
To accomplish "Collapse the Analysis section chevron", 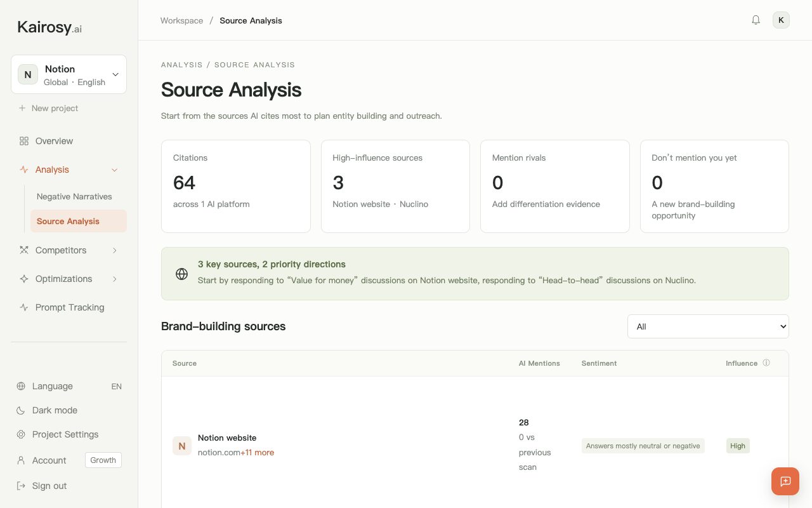I will [x=115, y=170].
